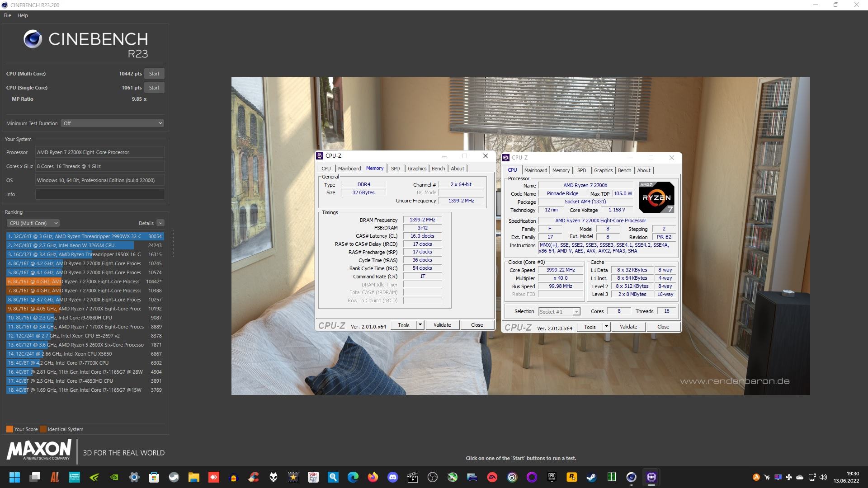Image resolution: width=868 pixels, height=488 pixels.
Task: Open the Socket #1 selection combo box
Action: [559, 312]
